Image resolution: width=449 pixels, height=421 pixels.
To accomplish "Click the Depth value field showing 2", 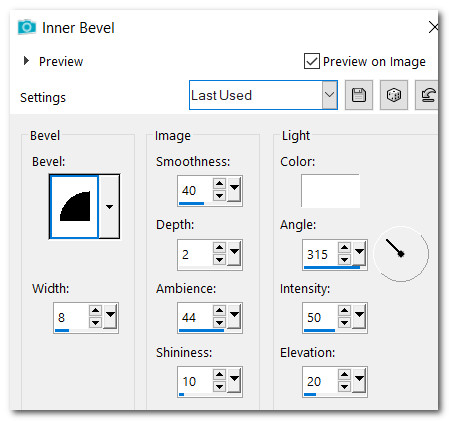I will [x=196, y=254].
